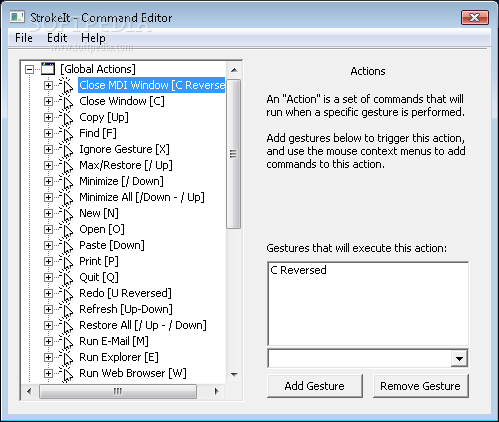Select the Open [O] row

tap(102, 229)
